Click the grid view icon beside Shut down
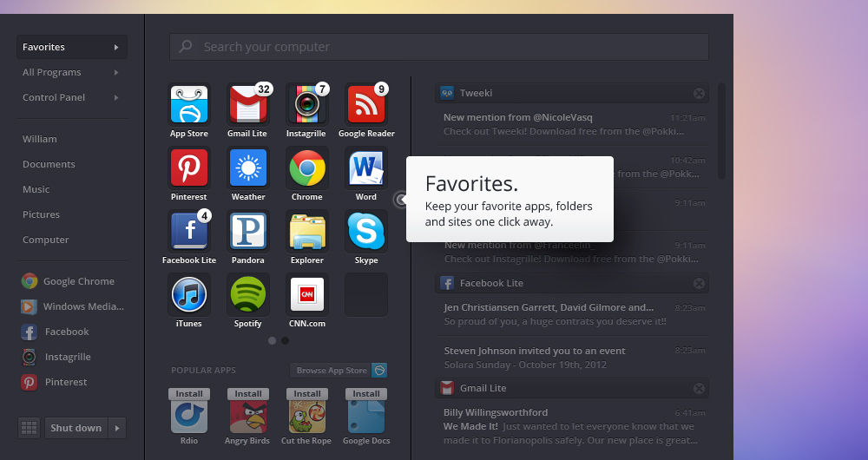 point(29,428)
